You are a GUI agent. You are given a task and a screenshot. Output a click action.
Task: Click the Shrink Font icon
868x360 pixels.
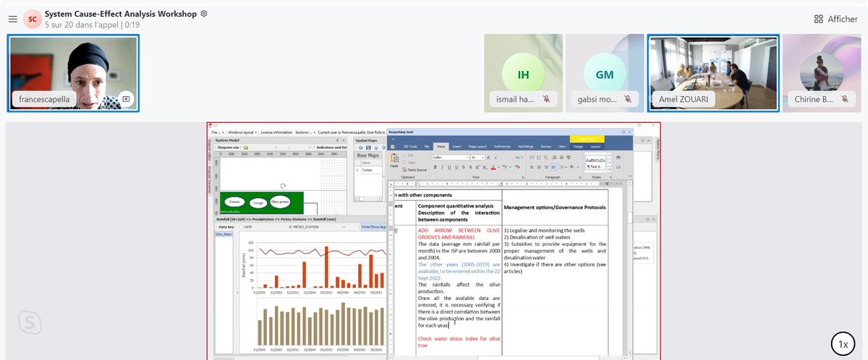tap(495, 158)
